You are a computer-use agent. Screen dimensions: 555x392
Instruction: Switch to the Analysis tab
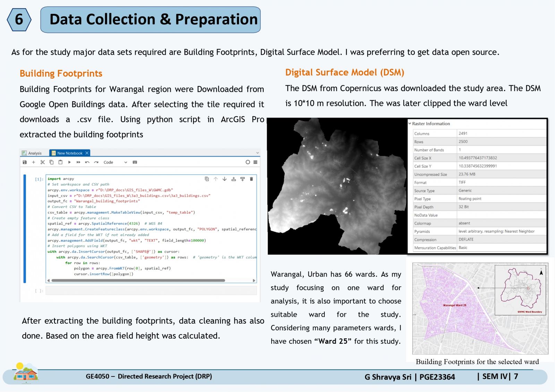pyautogui.click(x=32, y=153)
